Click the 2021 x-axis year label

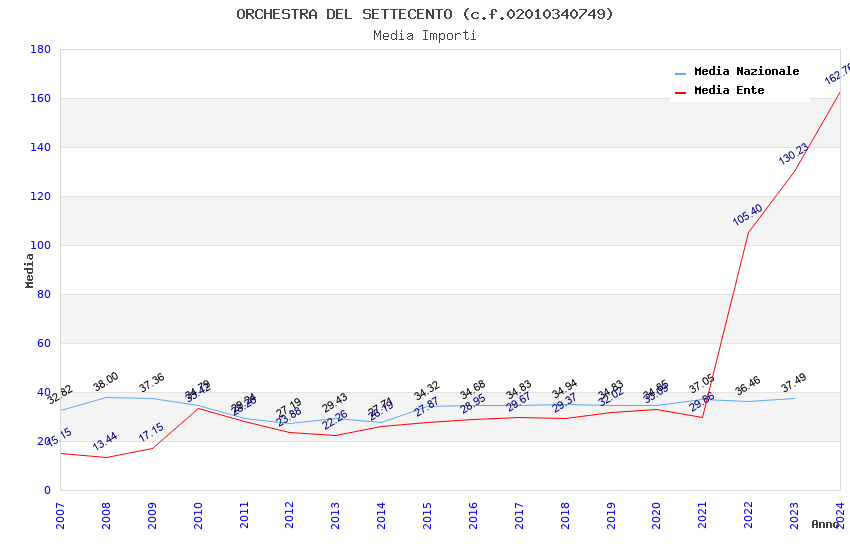pos(703,515)
